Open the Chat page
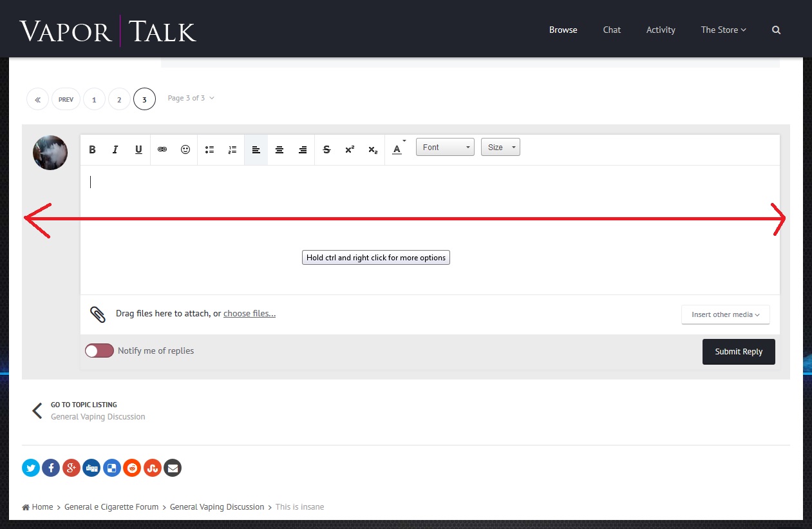The height and width of the screenshot is (529, 812). tap(612, 30)
